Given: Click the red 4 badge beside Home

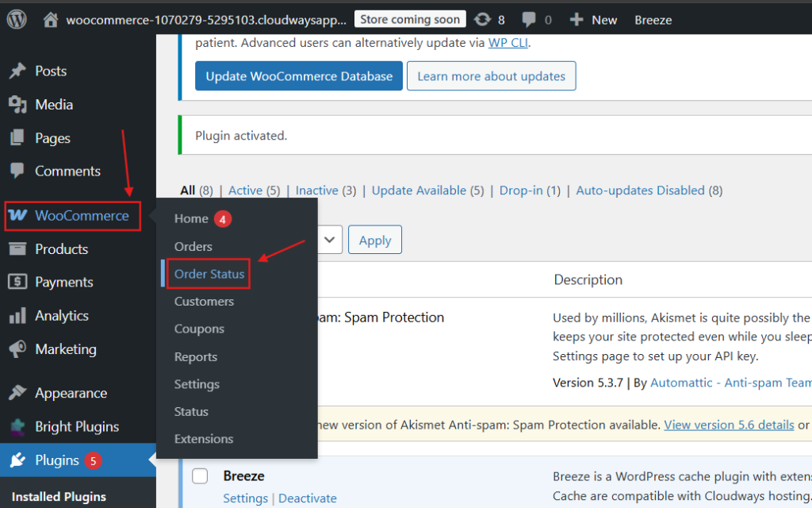Looking at the screenshot, I should pos(222,219).
